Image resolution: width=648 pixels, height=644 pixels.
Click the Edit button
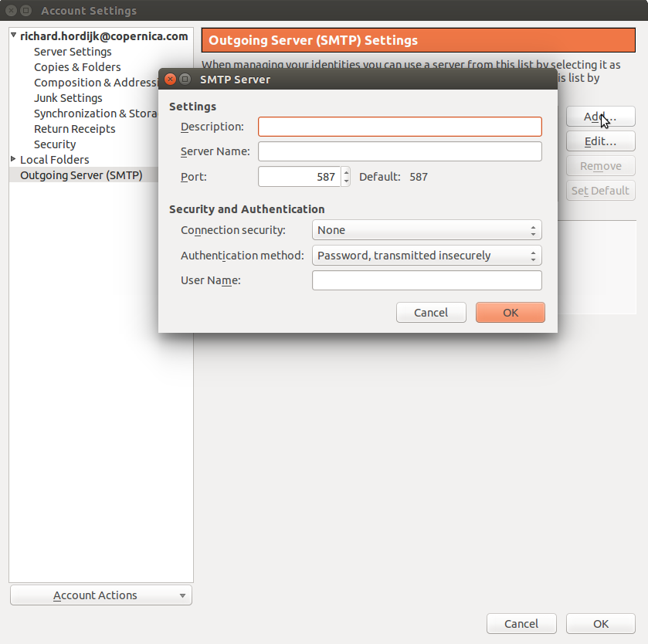click(x=600, y=141)
